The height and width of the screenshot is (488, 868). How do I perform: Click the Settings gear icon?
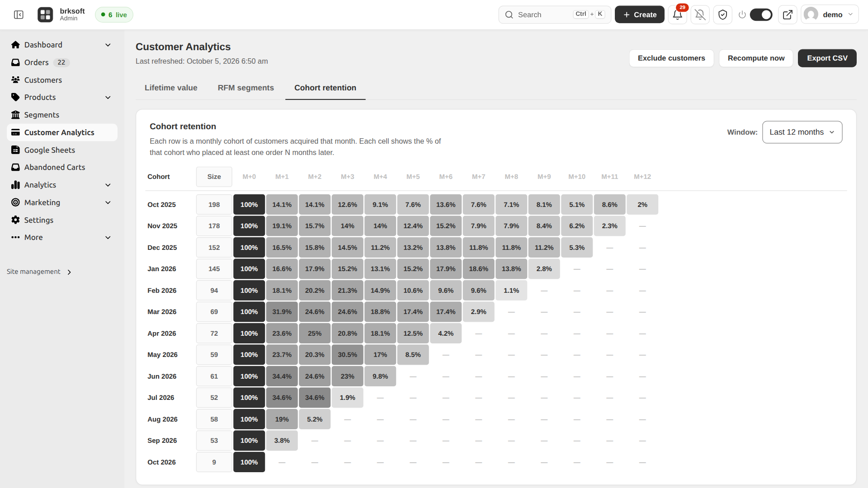[x=15, y=220]
